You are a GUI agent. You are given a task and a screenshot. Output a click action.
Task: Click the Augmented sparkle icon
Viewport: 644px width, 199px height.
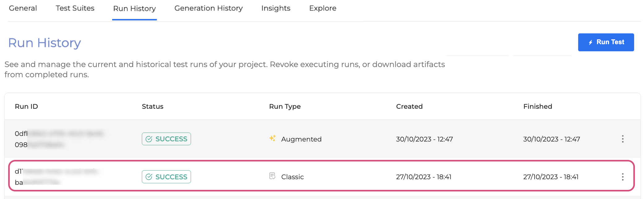pyautogui.click(x=272, y=138)
